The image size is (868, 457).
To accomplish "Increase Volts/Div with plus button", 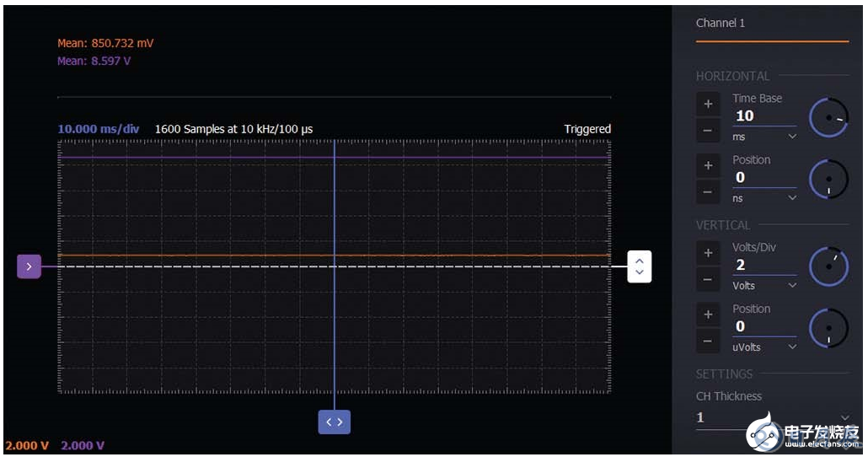I will click(708, 253).
